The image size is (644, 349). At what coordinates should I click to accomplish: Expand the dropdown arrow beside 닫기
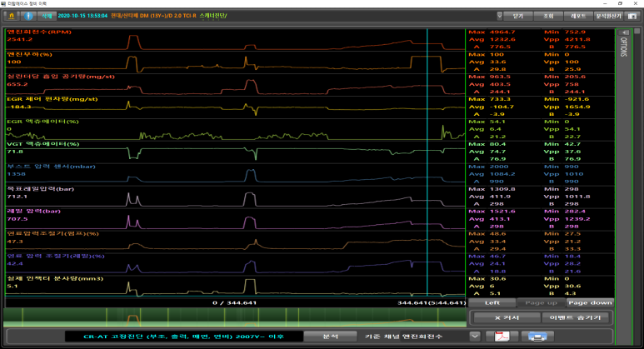(499, 16)
